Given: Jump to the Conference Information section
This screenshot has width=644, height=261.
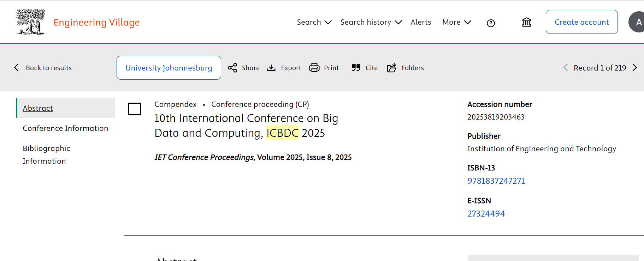Looking at the screenshot, I should (x=65, y=128).
